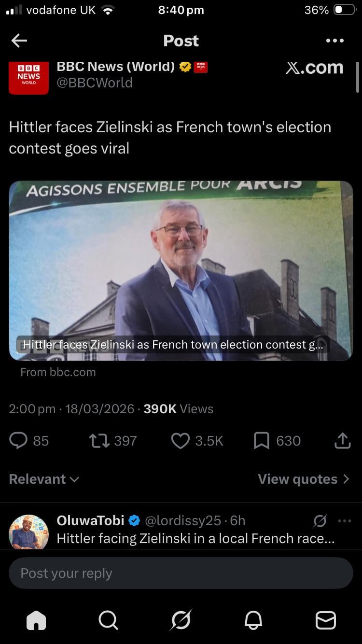Open View quotes chevron link
This screenshot has width=362, height=644.
(x=304, y=479)
